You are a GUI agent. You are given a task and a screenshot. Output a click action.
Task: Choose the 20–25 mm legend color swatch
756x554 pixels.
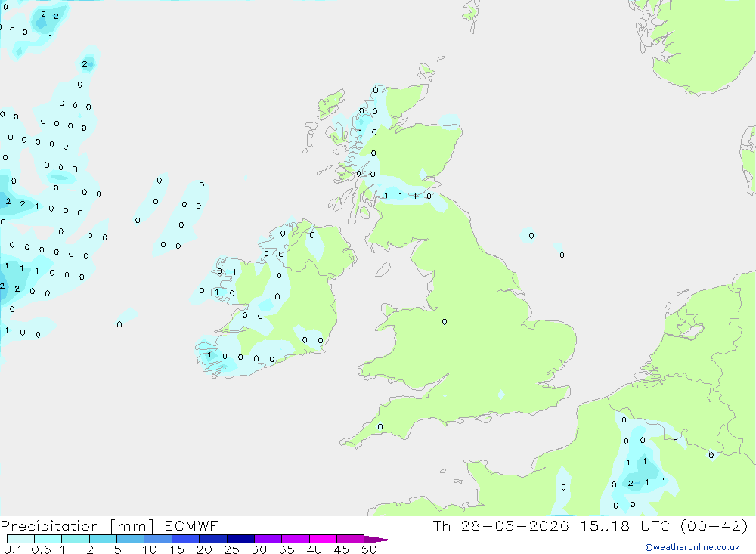[x=213, y=539]
